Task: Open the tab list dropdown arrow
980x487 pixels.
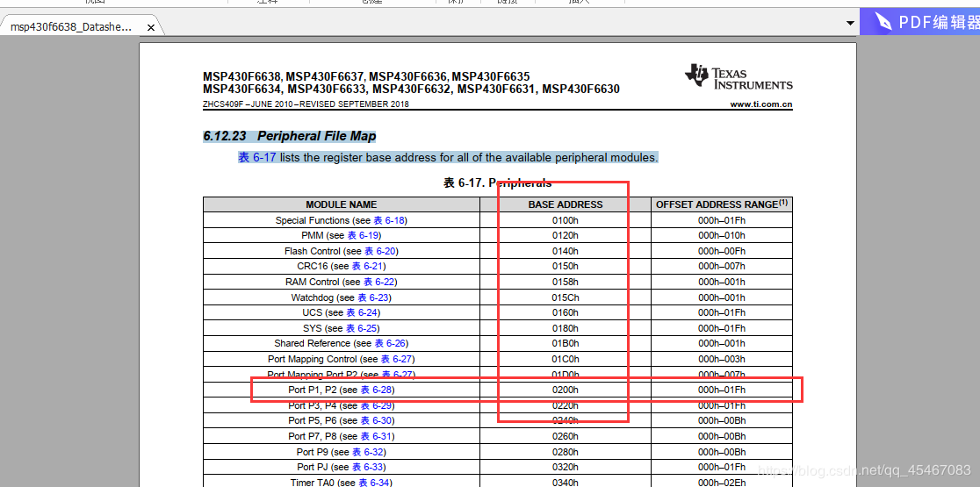Action: pyautogui.click(x=850, y=23)
